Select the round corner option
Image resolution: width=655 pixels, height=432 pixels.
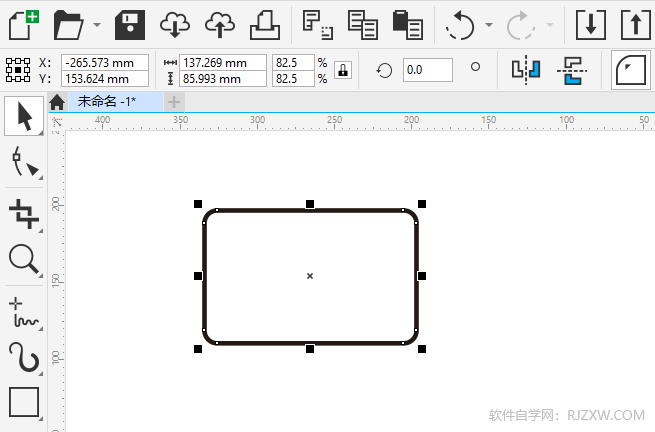tap(631, 70)
